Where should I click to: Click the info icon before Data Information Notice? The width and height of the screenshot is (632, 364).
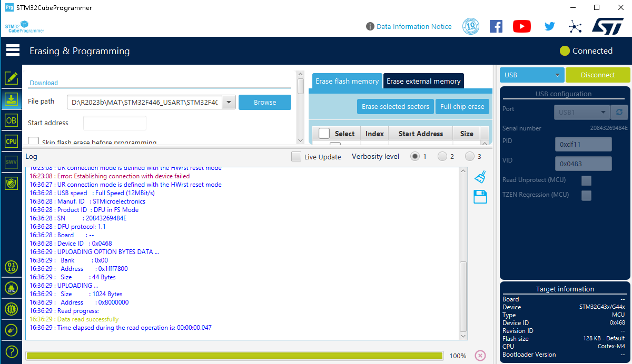point(370,26)
